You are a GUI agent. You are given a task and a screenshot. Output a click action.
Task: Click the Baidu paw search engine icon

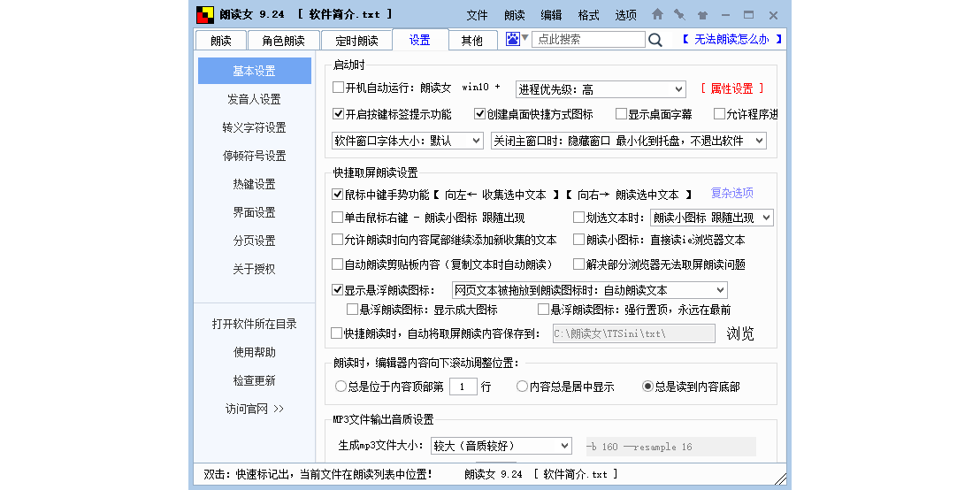[x=513, y=39]
